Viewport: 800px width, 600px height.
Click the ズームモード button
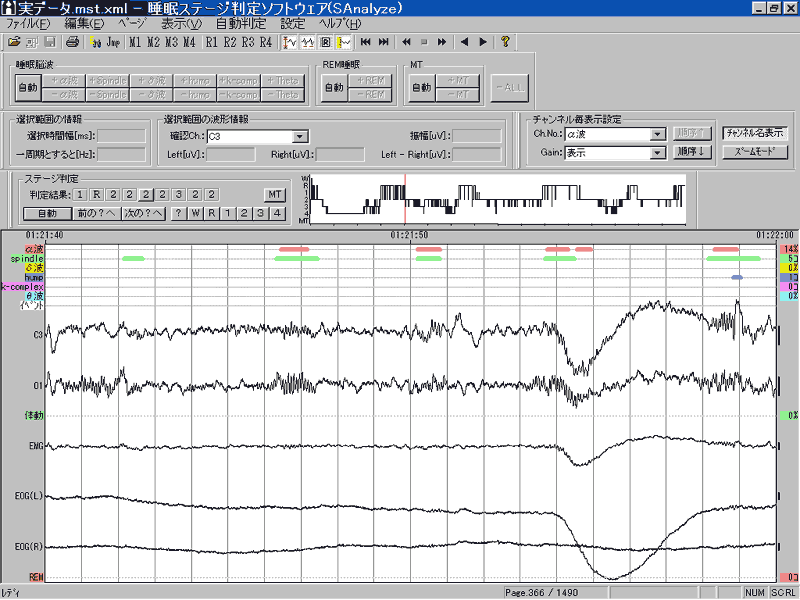click(x=755, y=152)
